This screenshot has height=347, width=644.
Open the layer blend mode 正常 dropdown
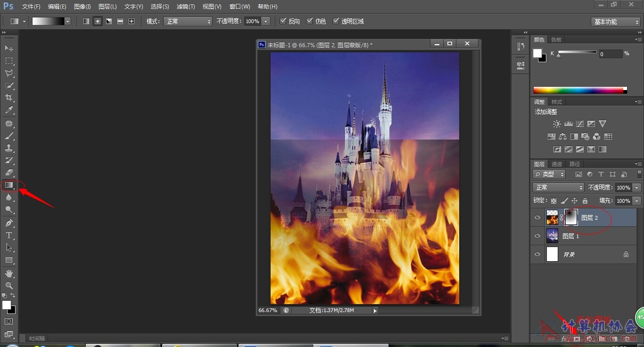coord(558,187)
